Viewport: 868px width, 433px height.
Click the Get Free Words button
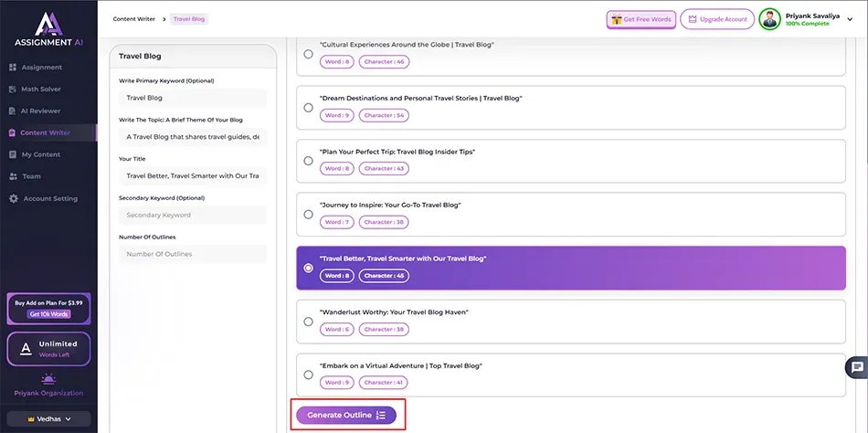pos(640,19)
